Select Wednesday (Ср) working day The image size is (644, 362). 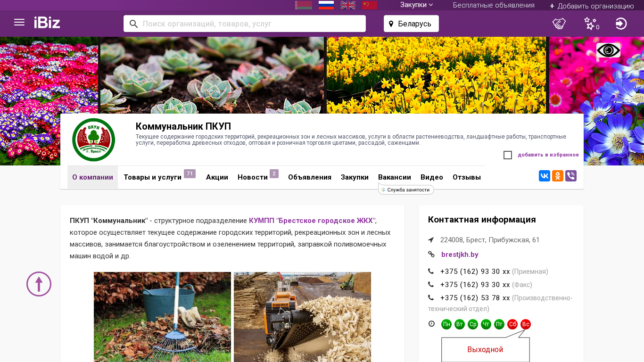pyautogui.click(x=473, y=324)
